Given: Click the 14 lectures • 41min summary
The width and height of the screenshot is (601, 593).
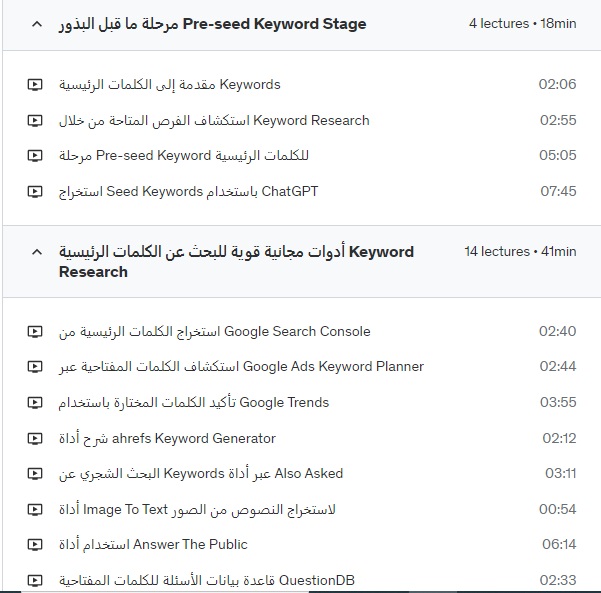Looking at the screenshot, I should (520, 251).
